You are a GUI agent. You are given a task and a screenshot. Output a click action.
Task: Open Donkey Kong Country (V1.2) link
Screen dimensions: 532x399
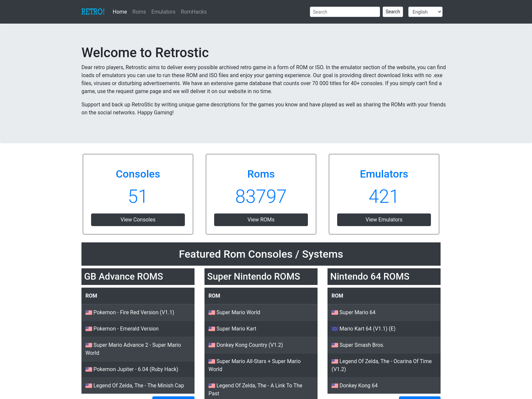point(250,345)
